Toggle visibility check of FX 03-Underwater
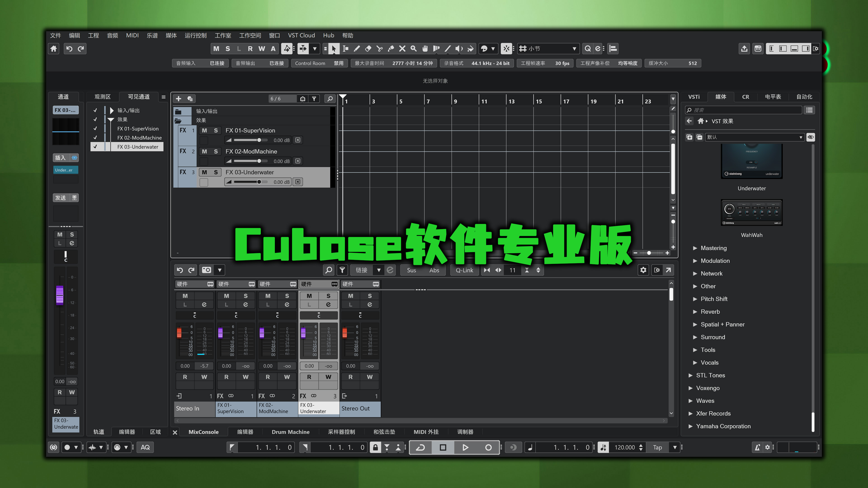Screen dimensions: 868x488 click(95, 146)
